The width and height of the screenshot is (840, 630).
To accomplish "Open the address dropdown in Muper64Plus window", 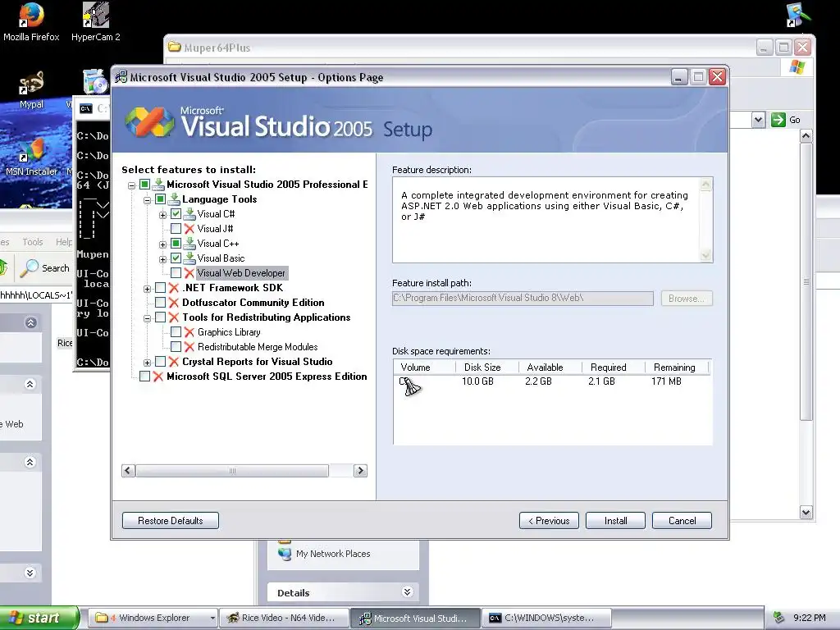I will [x=758, y=120].
